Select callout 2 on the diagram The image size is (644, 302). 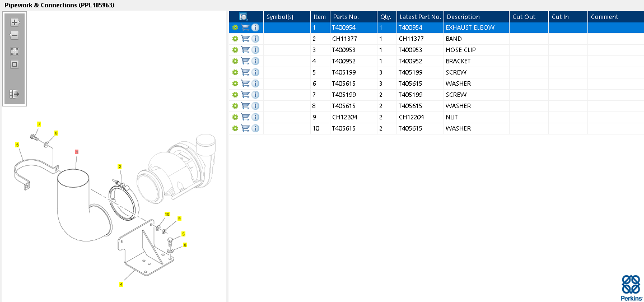(119, 166)
